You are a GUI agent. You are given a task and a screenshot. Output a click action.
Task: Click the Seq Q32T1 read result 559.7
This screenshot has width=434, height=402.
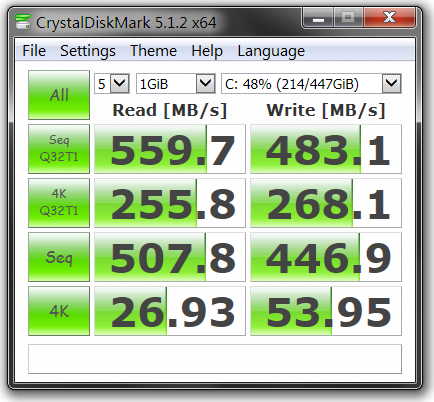tap(170, 149)
